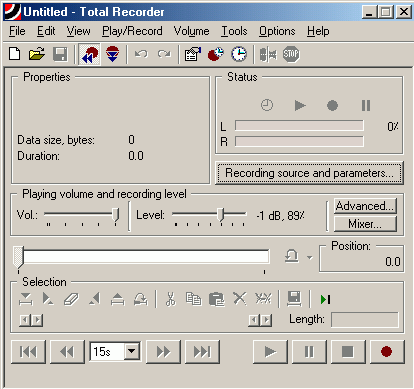
Task: Jump to the end with skip-end button
Action: pos(202,352)
